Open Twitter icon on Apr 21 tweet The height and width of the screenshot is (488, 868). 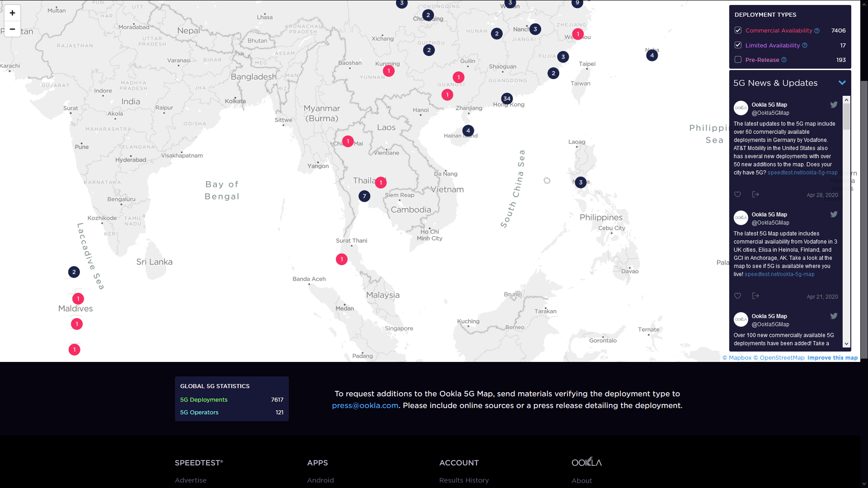(x=834, y=215)
